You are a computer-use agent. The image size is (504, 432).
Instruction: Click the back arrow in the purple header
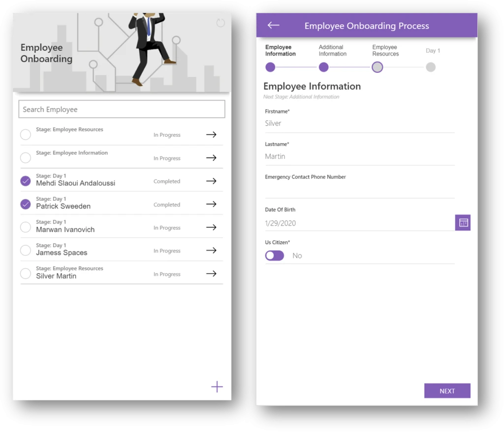[273, 26]
